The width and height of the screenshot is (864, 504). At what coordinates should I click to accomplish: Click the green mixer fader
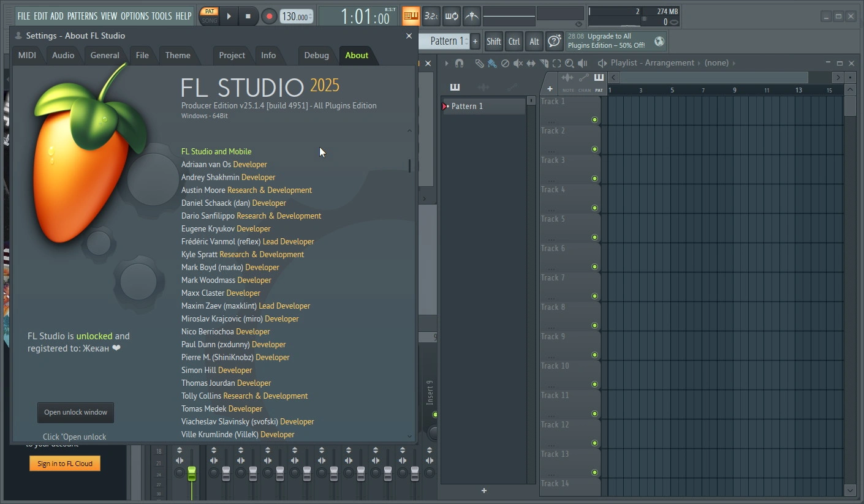(x=191, y=473)
